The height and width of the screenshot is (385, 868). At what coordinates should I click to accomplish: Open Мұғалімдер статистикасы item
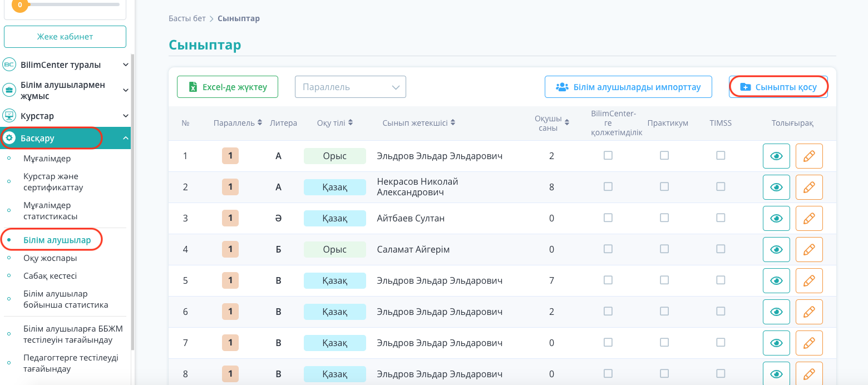[51, 211]
